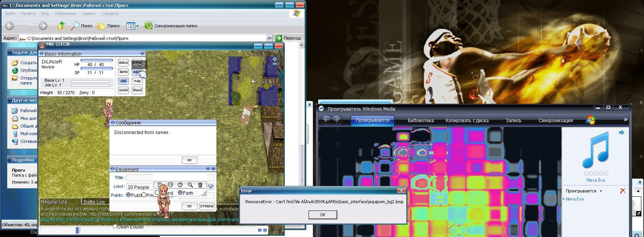
Task: Click the trash can delete icon
Action: click(200, 185)
